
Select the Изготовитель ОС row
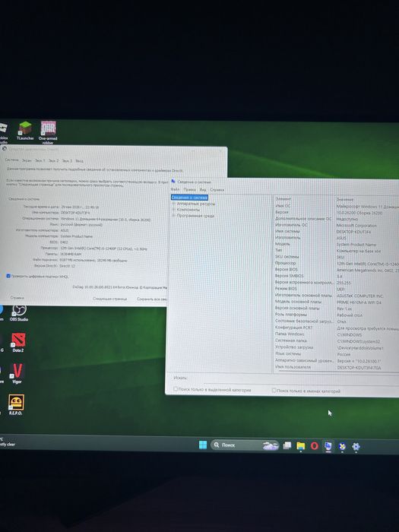click(x=337, y=225)
